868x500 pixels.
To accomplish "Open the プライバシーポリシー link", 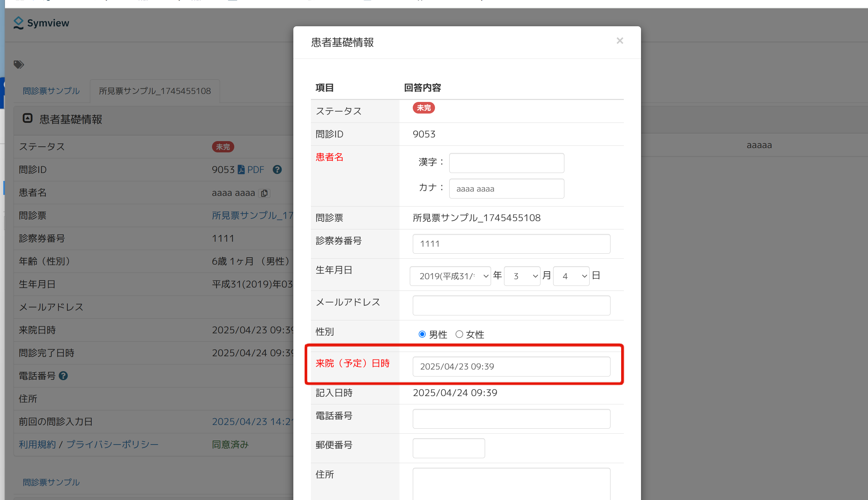I will point(112,444).
